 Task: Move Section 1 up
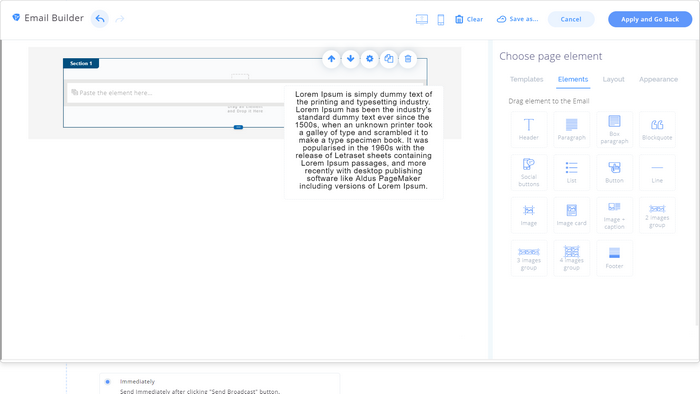(331, 58)
